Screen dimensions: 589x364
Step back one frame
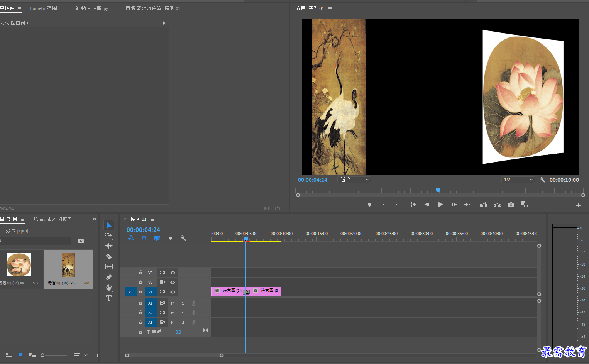[427, 205]
